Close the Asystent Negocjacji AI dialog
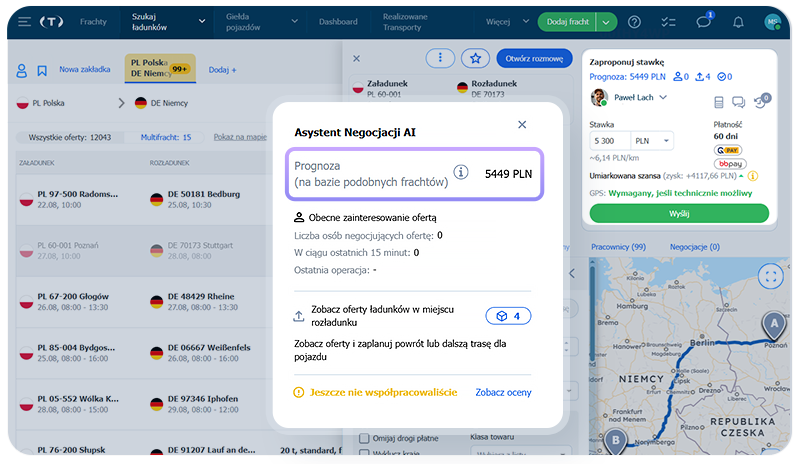The width and height of the screenshot is (800, 464). point(522,125)
